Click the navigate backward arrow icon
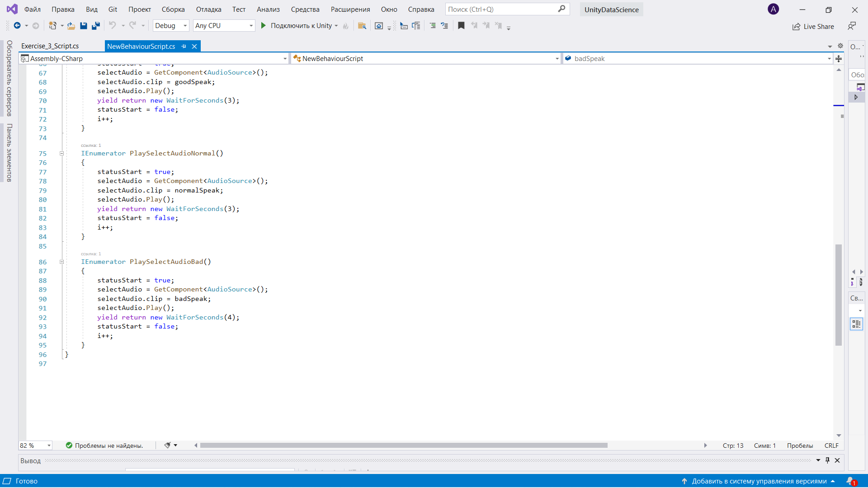The width and height of the screenshot is (868, 488). [x=17, y=26]
